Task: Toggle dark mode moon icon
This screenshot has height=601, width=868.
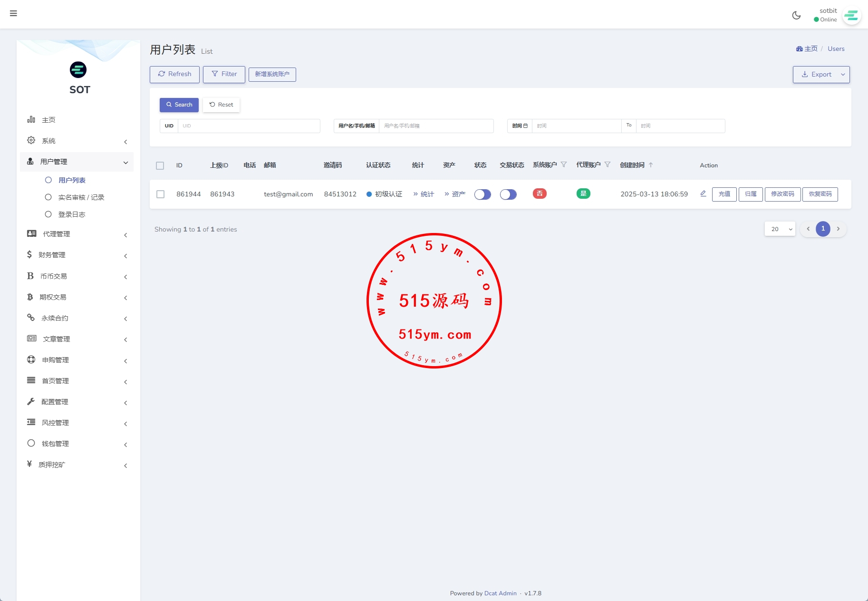Action: point(796,15)
